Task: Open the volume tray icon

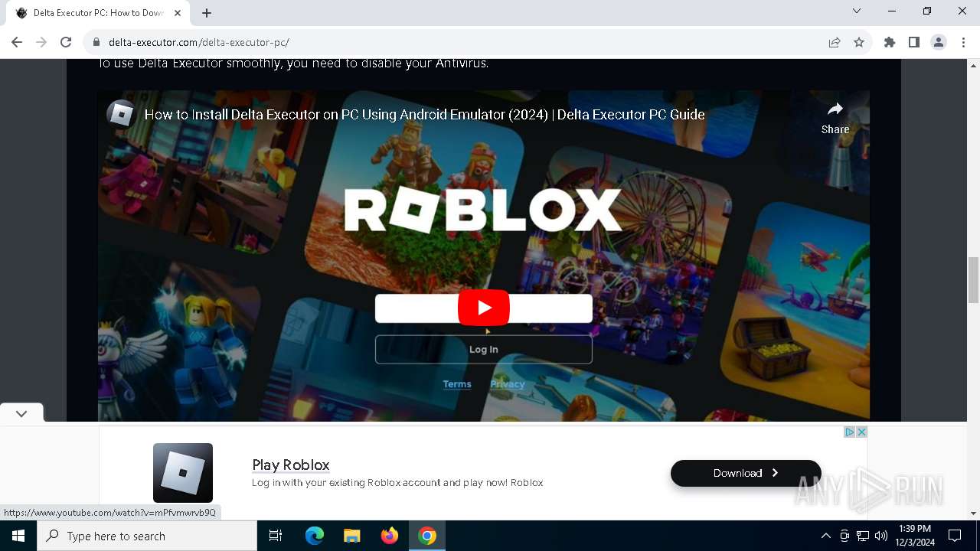Action: (x=881, y=536)
